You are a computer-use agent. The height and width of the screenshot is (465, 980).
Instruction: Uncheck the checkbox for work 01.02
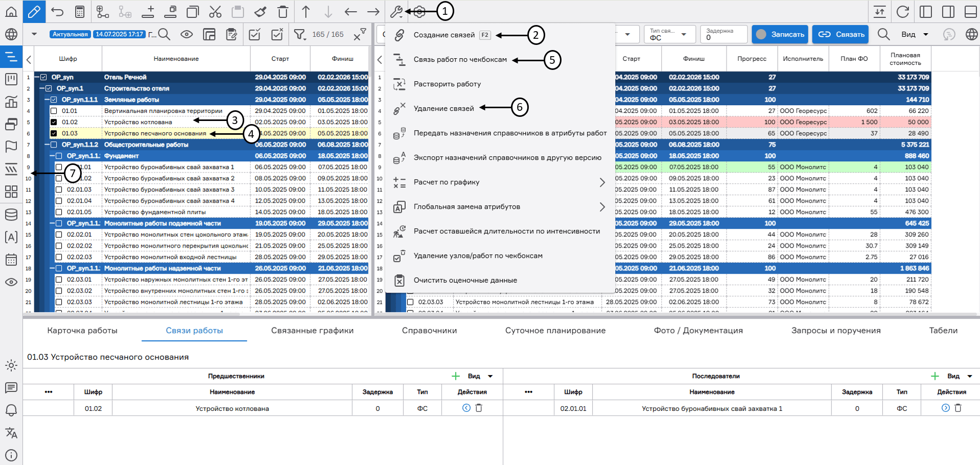point(54,122)
